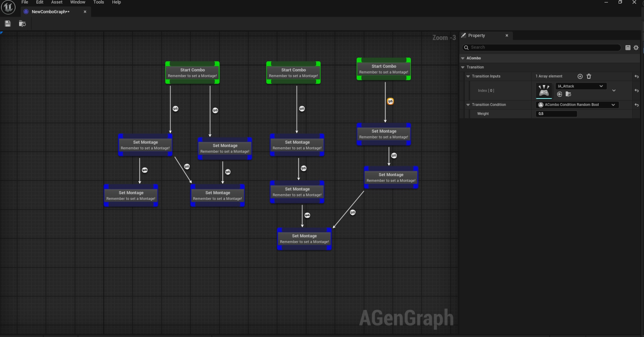
Task: Click the search magnifier in Property panel
Action: pos(466,47)
